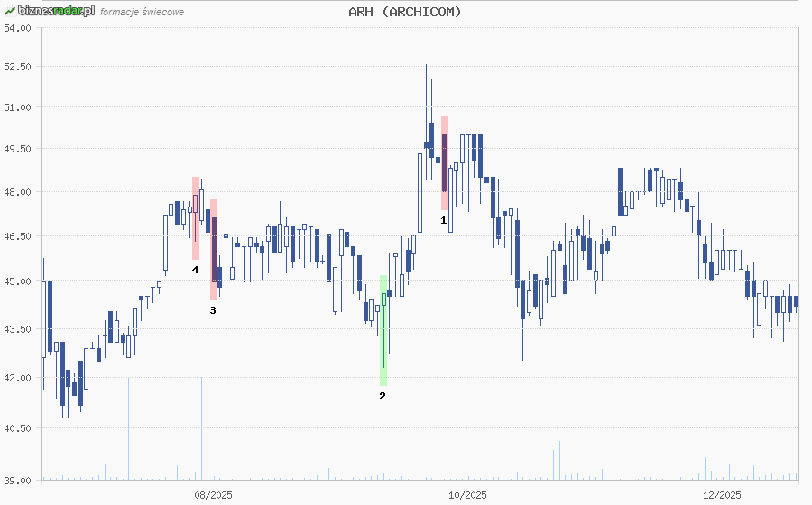Select candlestick pattern marker 3
This screenshot has height=505, width=812.
point(213,310)
